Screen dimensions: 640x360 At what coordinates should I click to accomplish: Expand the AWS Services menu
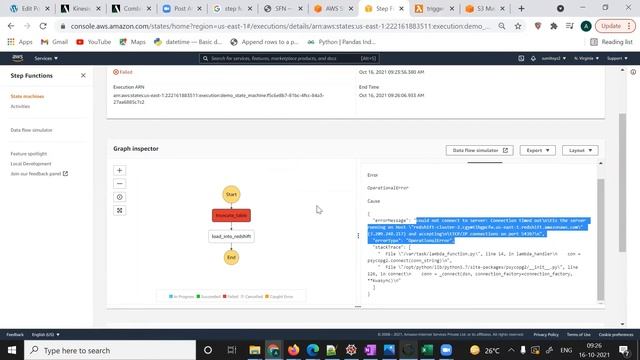coord(46,58)
